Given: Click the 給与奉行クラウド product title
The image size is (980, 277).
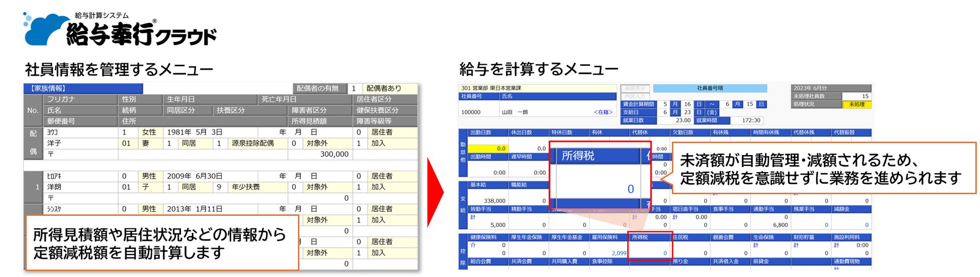Looking at the screenshot, I should 141,34.
